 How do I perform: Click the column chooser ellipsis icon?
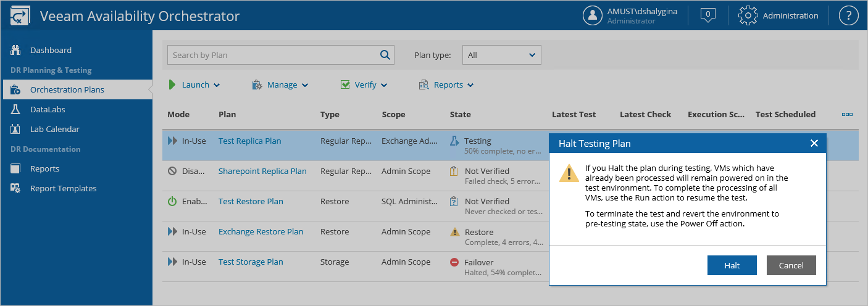point(847,114)
